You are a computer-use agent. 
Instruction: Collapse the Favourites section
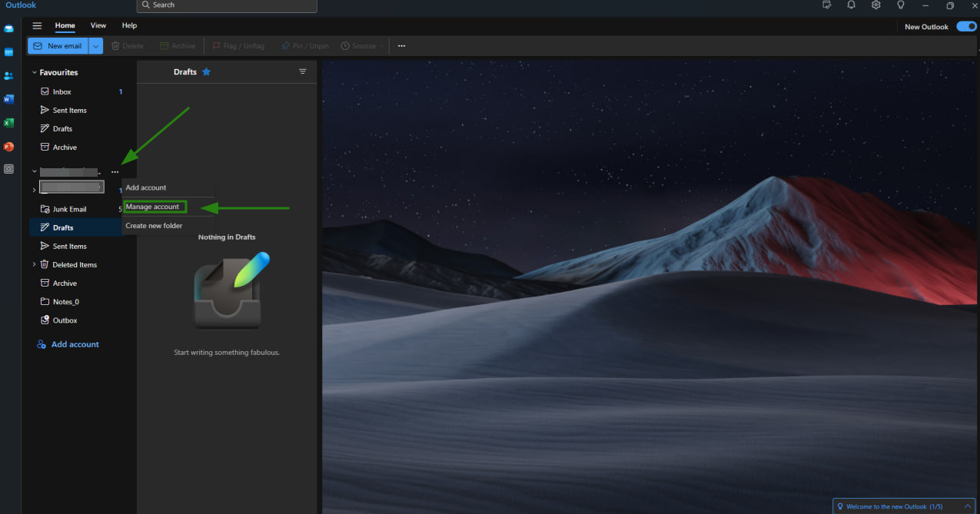tap(35, 72)
